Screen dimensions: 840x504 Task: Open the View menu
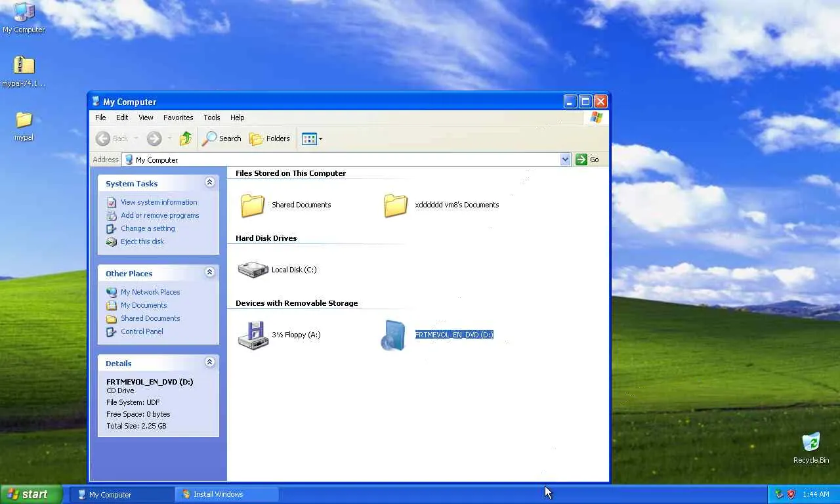pyautogui.click(x=146, y=117)
